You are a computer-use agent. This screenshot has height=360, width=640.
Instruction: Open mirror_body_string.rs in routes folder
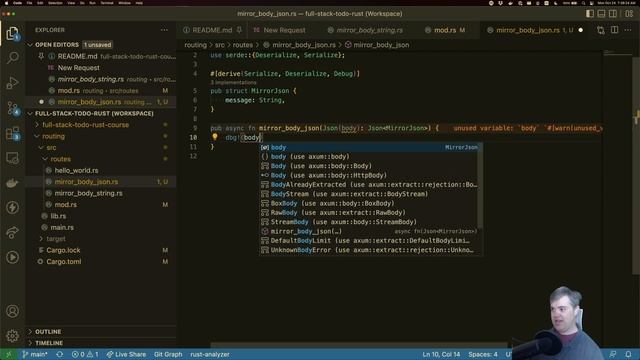[x=89, y=193]
